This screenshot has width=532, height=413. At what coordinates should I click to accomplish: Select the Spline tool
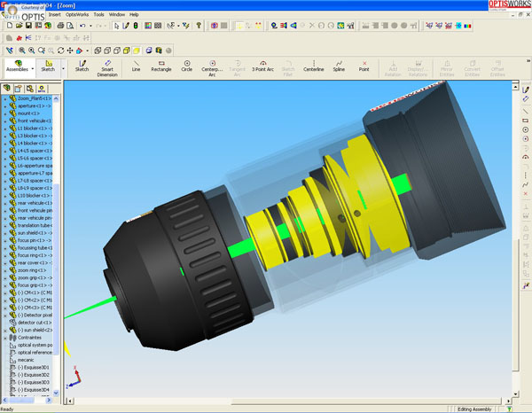[x=339, y=66]
